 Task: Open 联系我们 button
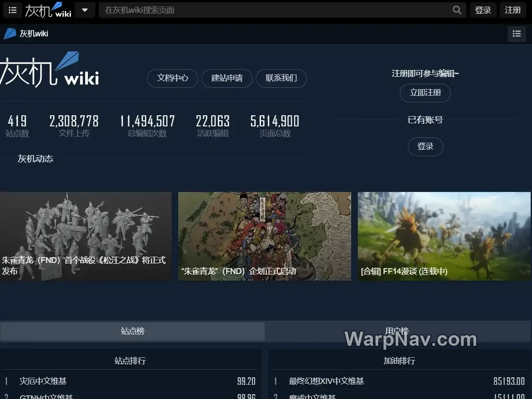tap(281, 78)
